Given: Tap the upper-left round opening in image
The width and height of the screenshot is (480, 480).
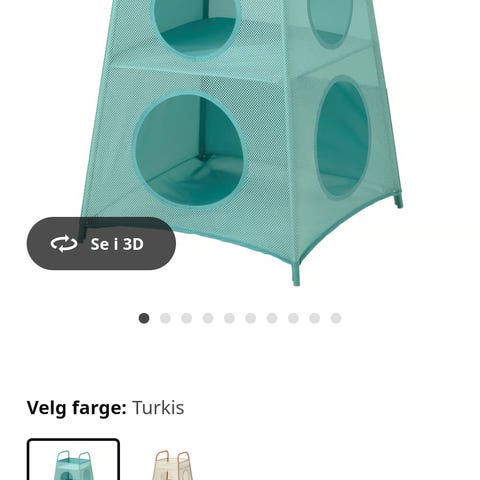Looking at the screenshot, I should click(197, 25).
